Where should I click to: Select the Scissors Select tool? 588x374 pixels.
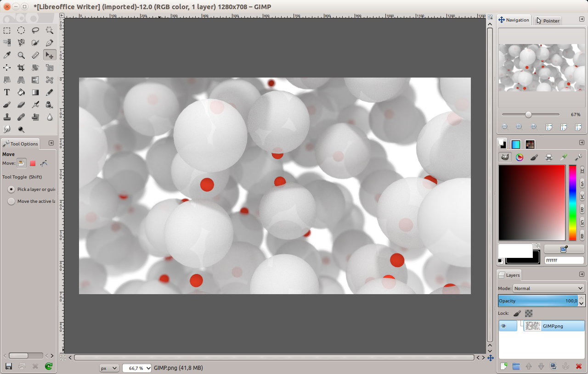point(21,43)
